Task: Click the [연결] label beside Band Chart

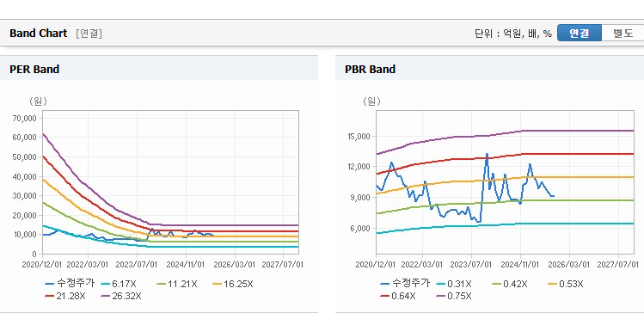Action: [x=89, y=34]
